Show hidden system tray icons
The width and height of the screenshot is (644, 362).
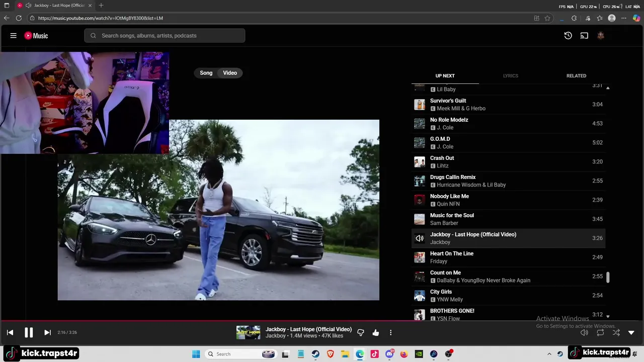click(549, 354)
